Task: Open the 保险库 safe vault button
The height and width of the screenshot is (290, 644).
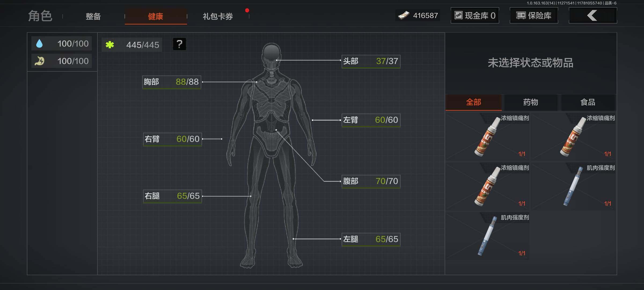Action: pos(534,16)
